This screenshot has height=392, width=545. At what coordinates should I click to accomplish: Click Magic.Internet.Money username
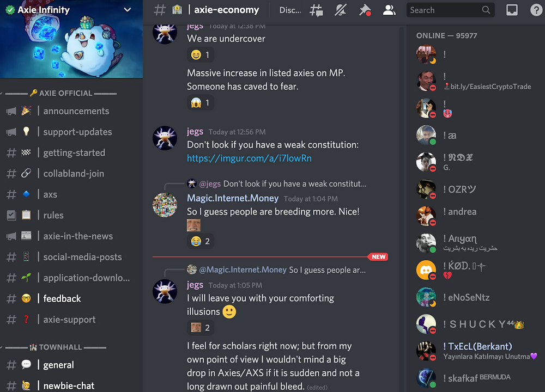233,198
